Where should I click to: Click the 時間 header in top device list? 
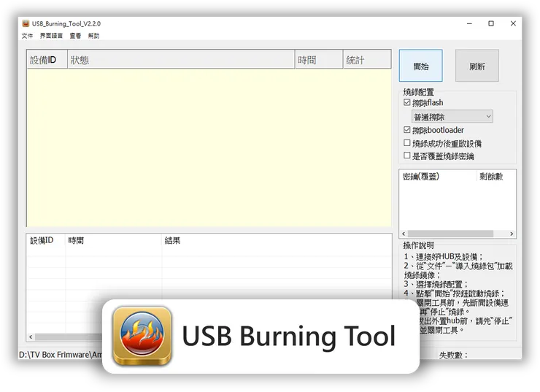[x=319, y=60]
